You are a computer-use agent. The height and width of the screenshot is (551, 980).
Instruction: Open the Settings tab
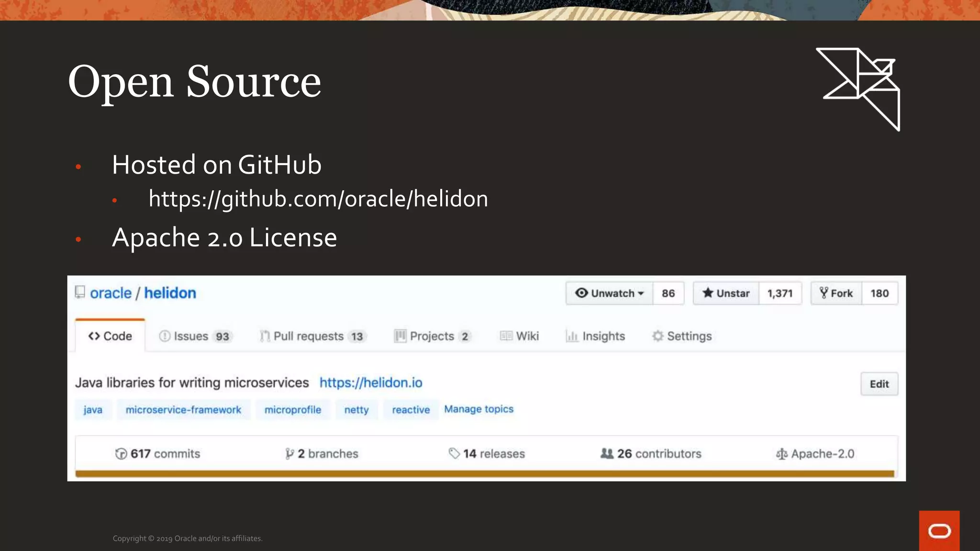pos(682,336)
